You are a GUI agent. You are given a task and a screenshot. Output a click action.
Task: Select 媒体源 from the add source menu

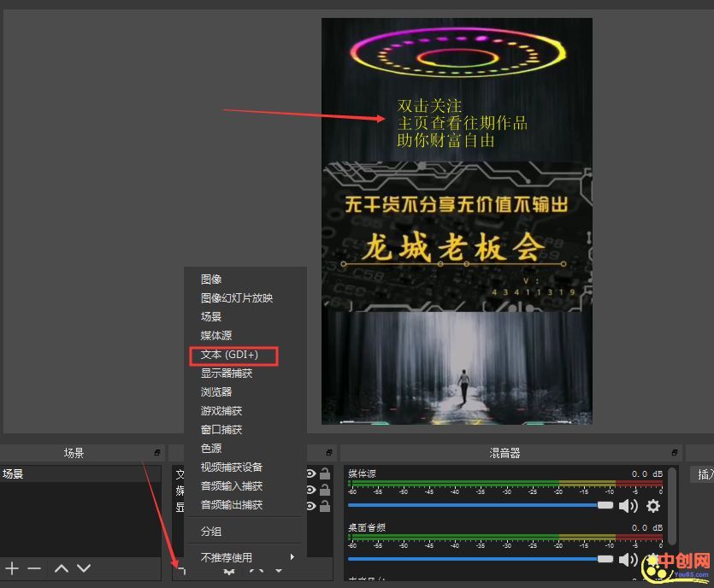pos(216,336)
